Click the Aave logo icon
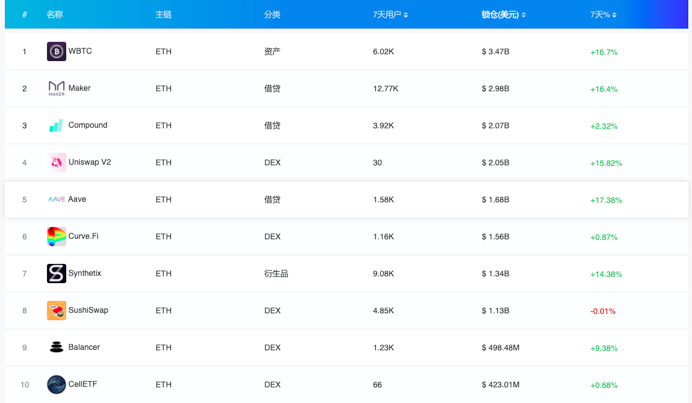 (56, 200)
